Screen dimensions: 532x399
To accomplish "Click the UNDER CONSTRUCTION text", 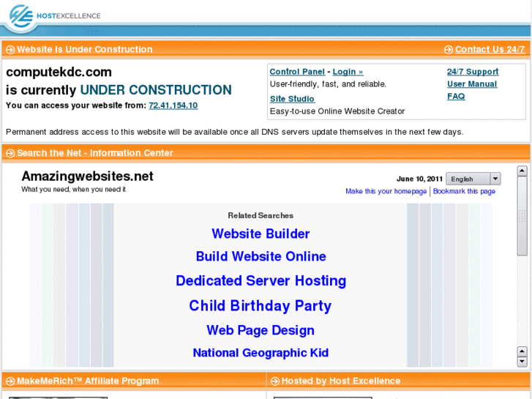I will point(156,90).
